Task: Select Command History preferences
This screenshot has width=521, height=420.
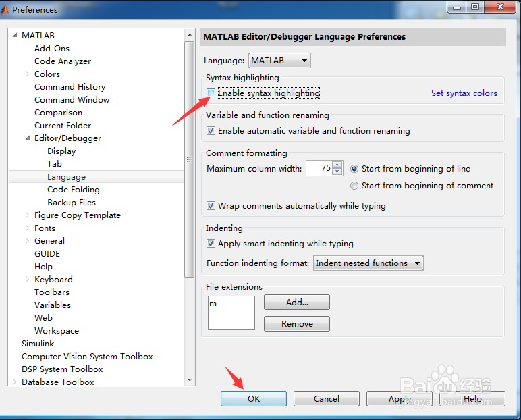Action: 70,87
